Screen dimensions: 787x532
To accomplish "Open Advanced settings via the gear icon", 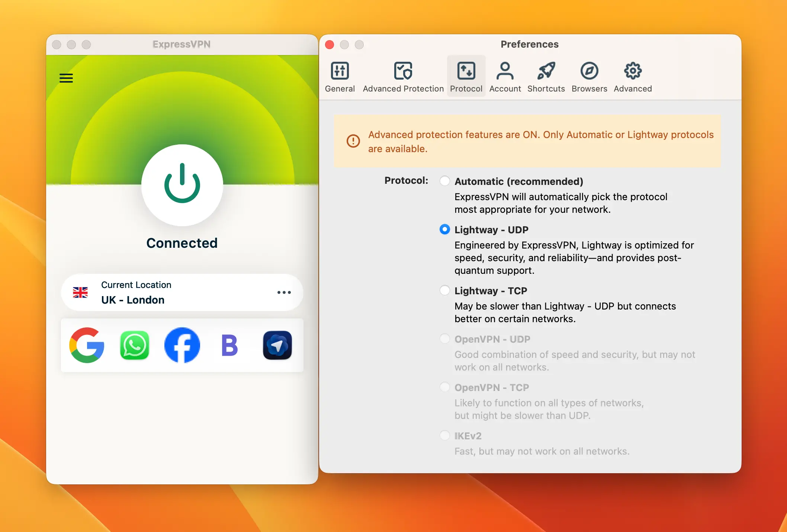I will (x=632, y=76).
